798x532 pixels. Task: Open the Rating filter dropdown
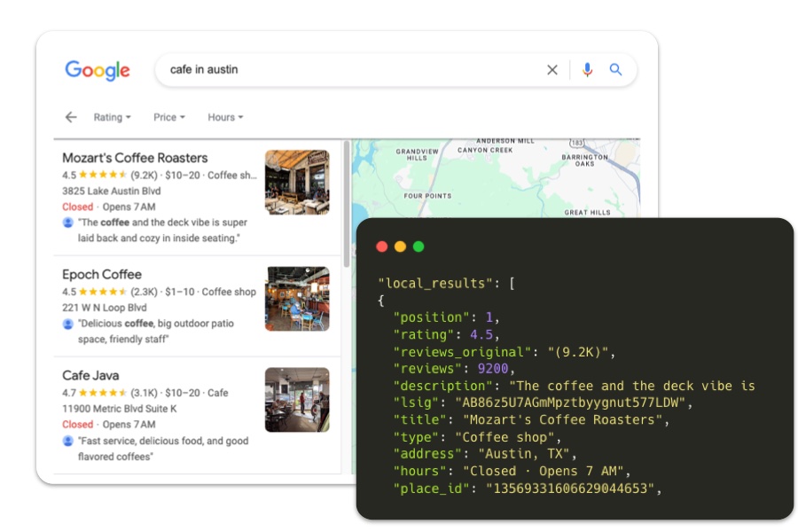(110, 116)
